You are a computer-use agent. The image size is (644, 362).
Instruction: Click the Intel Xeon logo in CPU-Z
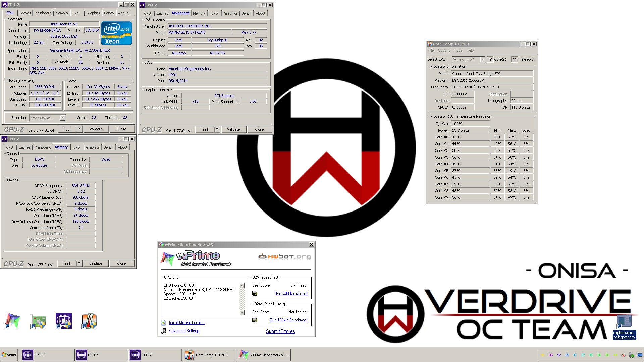coord(116,33)
